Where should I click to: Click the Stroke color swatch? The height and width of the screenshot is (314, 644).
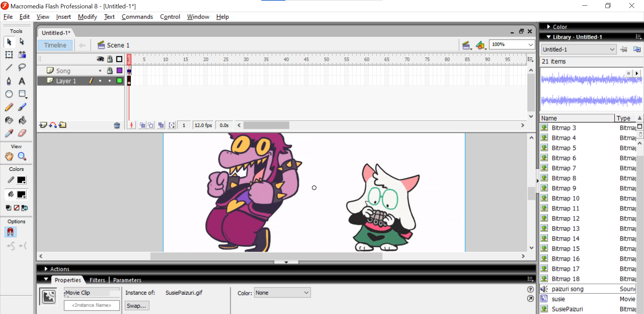(x=21, y=180)
